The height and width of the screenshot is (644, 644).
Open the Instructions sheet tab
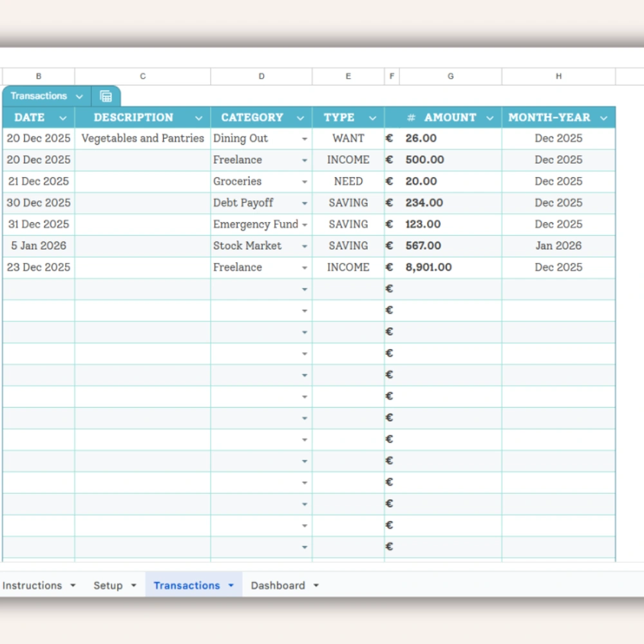tap(33, 585)
